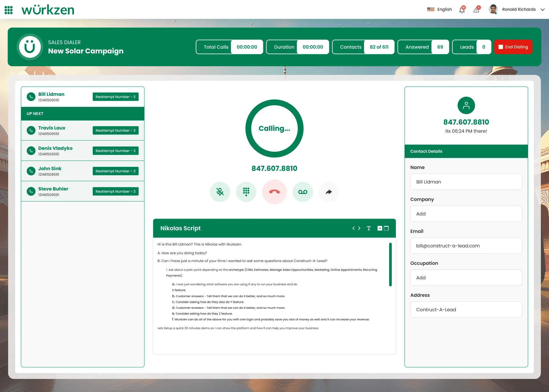Open the dial pad keypad
Viewport: 549px width, 392px height.
tap(246, 192)
